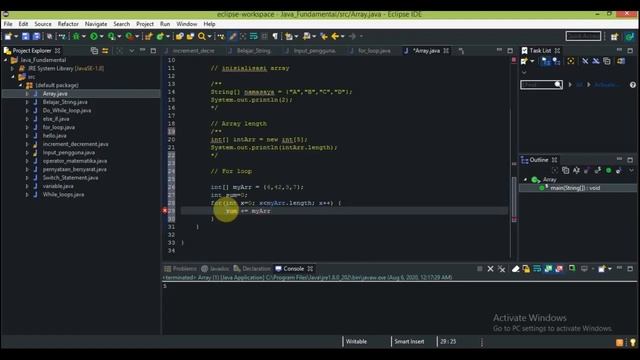Viewport: 640px width, 360px height.
Task: Open the Back navigation dropdown arrow
Action: click(x=342, y=36)
